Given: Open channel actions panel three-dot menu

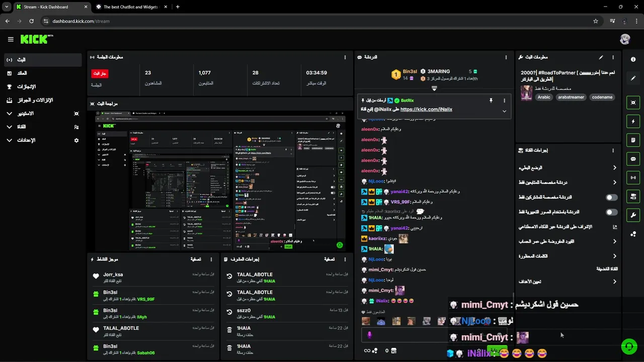Looking at the screenshot, I should point(613,150).
